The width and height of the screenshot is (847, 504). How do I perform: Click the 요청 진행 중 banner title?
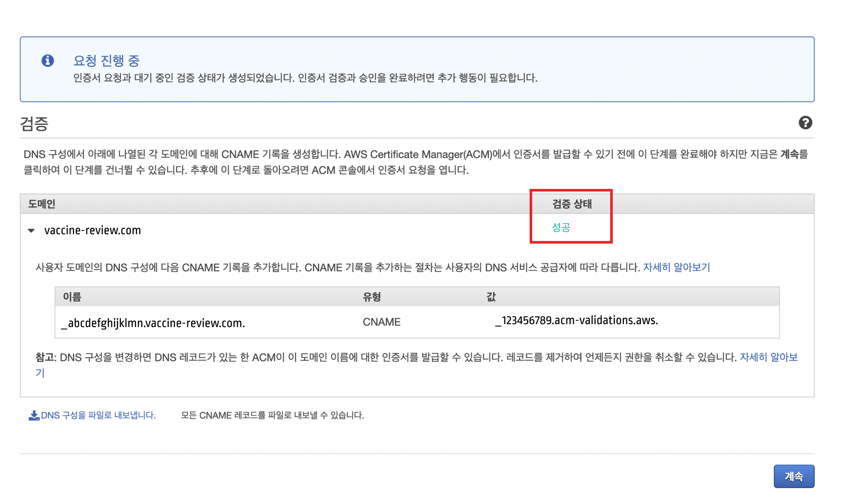click(x=106, y=61)
